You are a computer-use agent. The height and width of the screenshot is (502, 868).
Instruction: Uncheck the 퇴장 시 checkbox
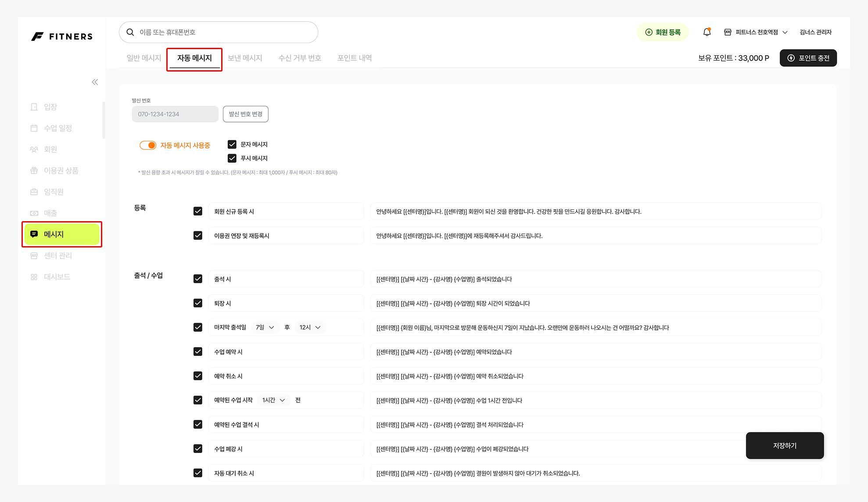coord(198,303)
